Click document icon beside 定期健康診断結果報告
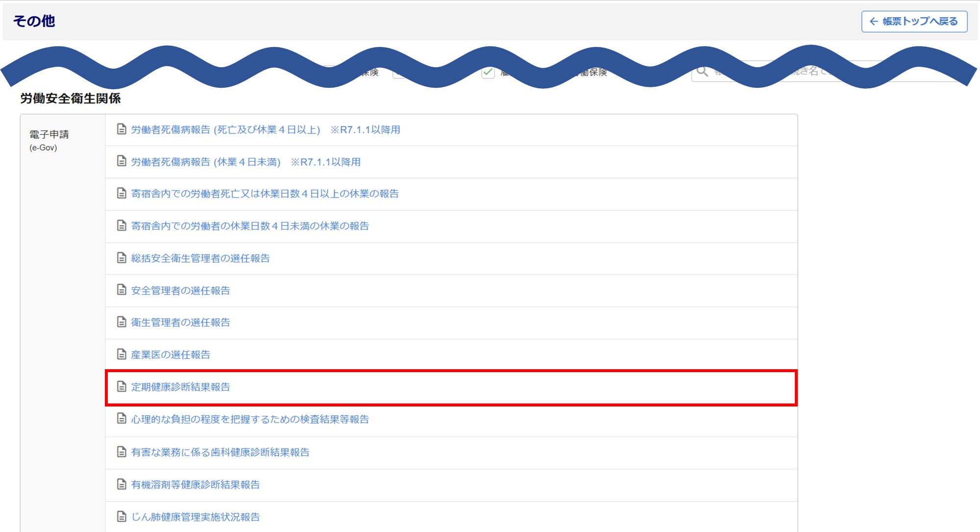Image resolution: width=980 pixels, height=532 pixels. (122, 387)
